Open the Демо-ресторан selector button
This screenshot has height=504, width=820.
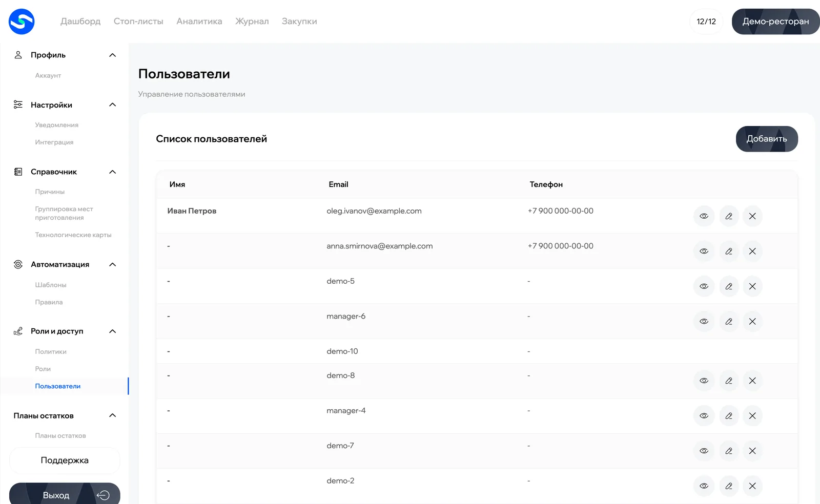click(776, 22)
